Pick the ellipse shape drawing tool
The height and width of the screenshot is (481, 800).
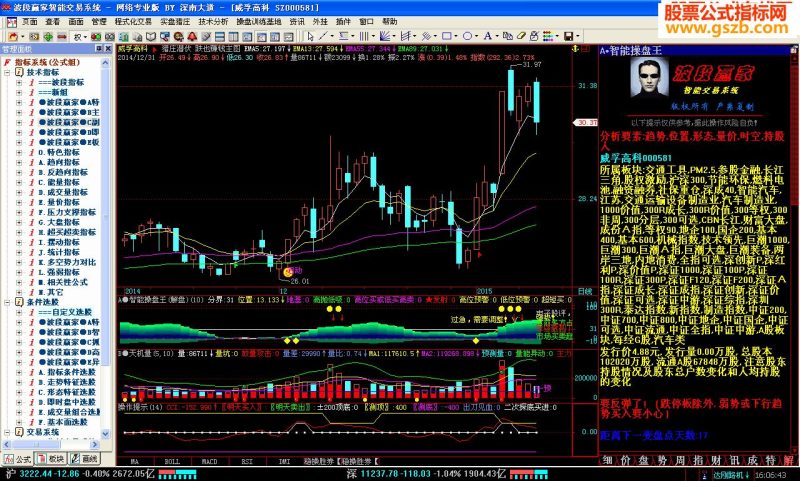pos(467,36)
